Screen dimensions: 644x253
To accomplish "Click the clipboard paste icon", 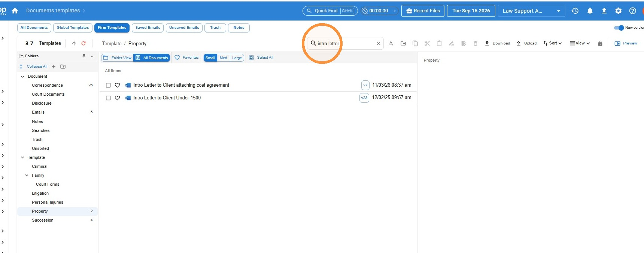I will point(439,43).
